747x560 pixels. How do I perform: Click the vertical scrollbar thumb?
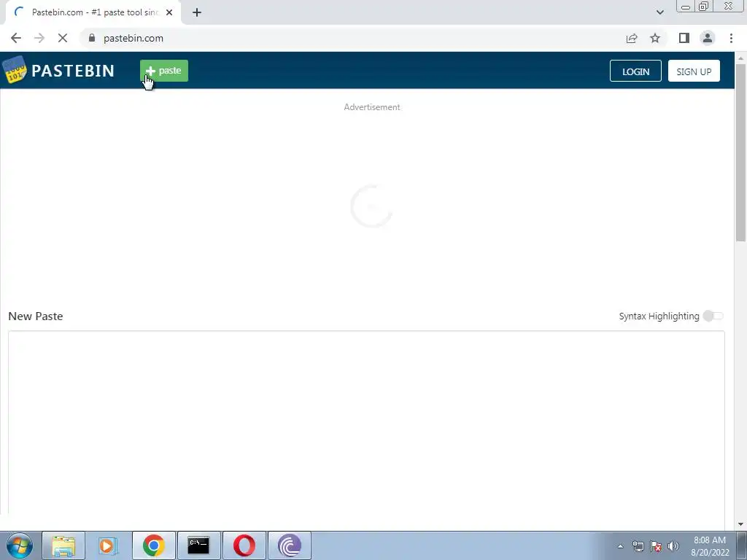coord(740,152)
